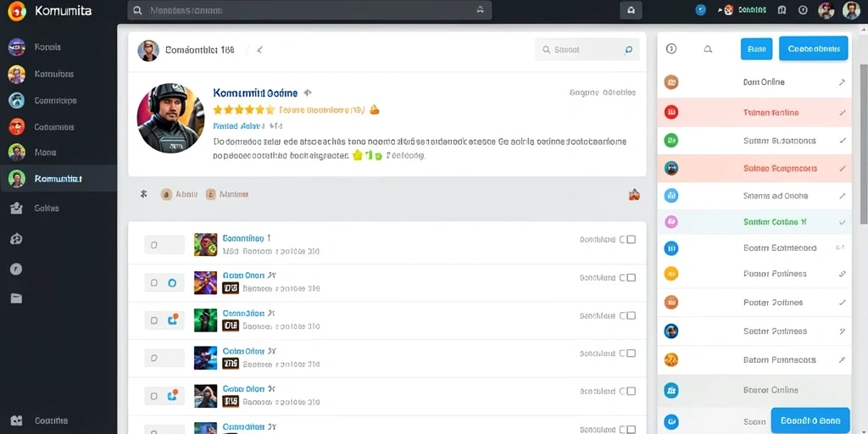Click the orange rating text beside the stars
This screenshot has width=868, height=434.
pyautogui.click(x=321, y=109)
